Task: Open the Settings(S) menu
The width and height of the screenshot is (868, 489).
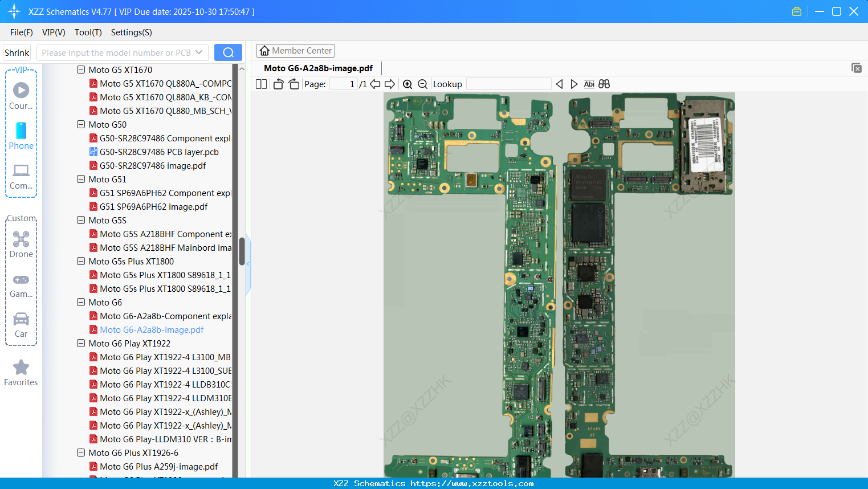Action: pyautogui.click(x=131, y=32)
